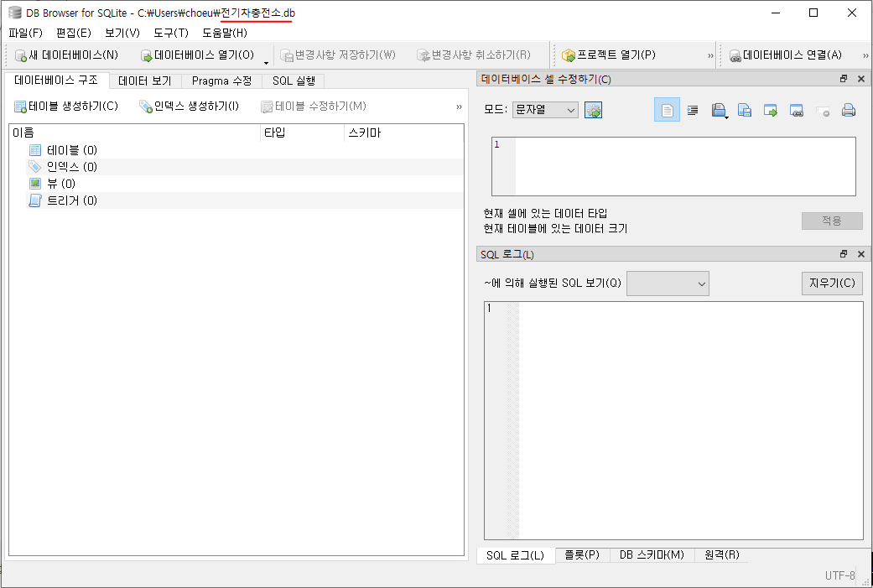Switch to the 데이터베이스 구조 tab

pyautogui.click(x=56, y=81)
